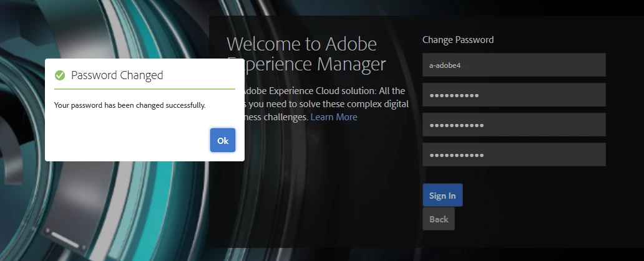Open the Learn More link
This screenshot has width=644, height=261.
coord(334,116)
